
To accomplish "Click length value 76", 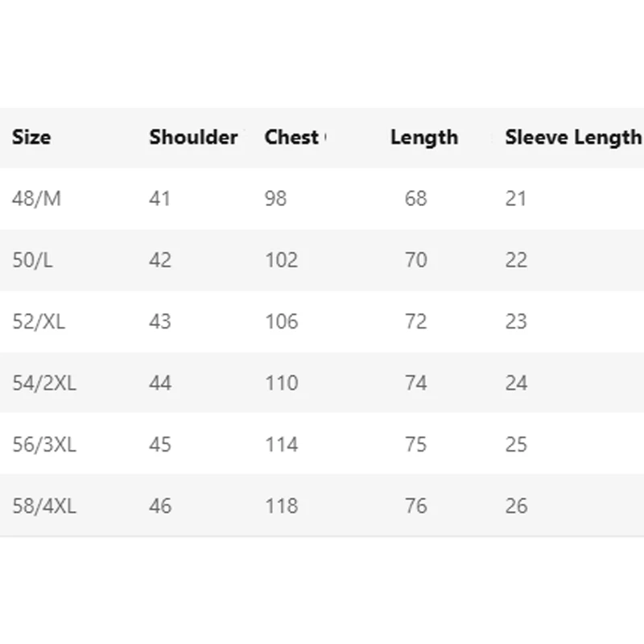I will tap(416, 506).
